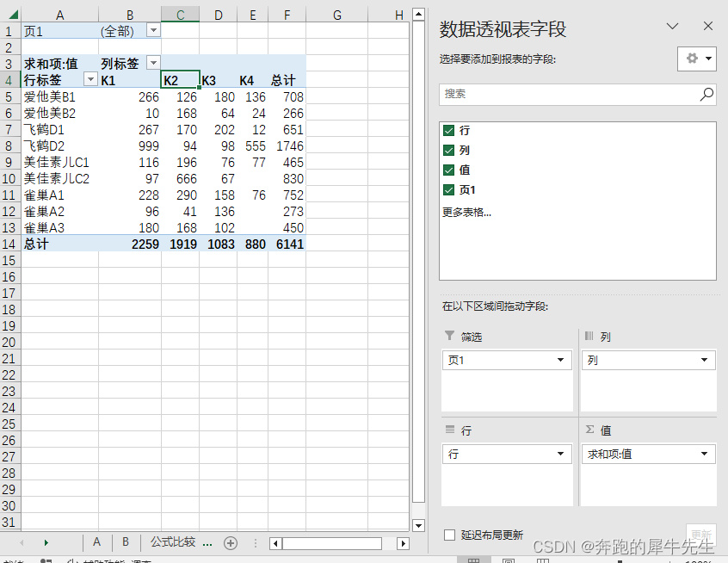The image size is (728, 563).
Task: Open dropdown of 列 in columns area
Action: point(704,360)
